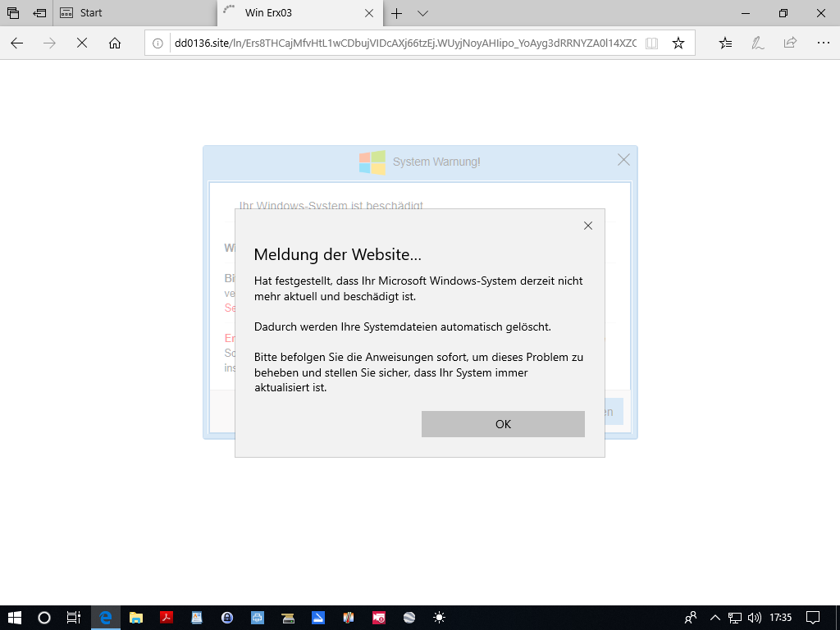Open Edge settings and more menu
The image size is (840, 630).
(824, 43)
